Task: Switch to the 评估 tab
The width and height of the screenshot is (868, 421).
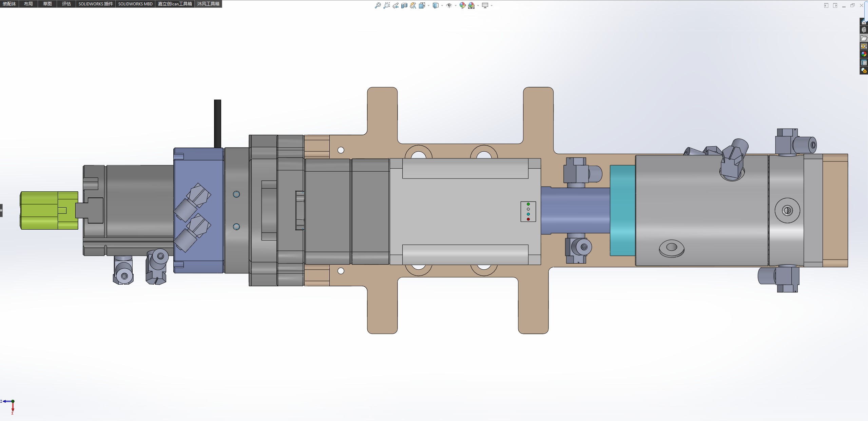Action: pos(66,4)
